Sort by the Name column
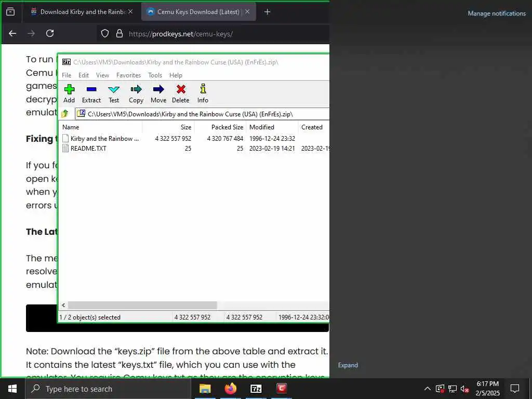The image size is (532, 399). (x=101, y=127)
